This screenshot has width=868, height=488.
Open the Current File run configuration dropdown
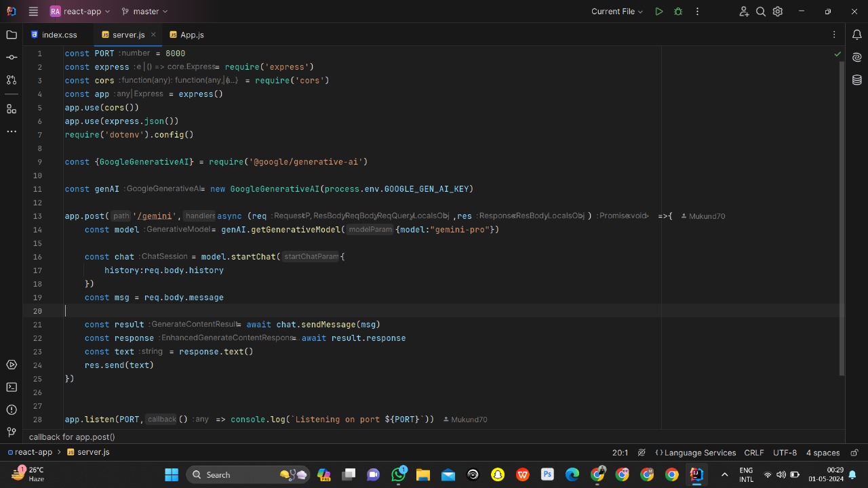coord(617,12)
